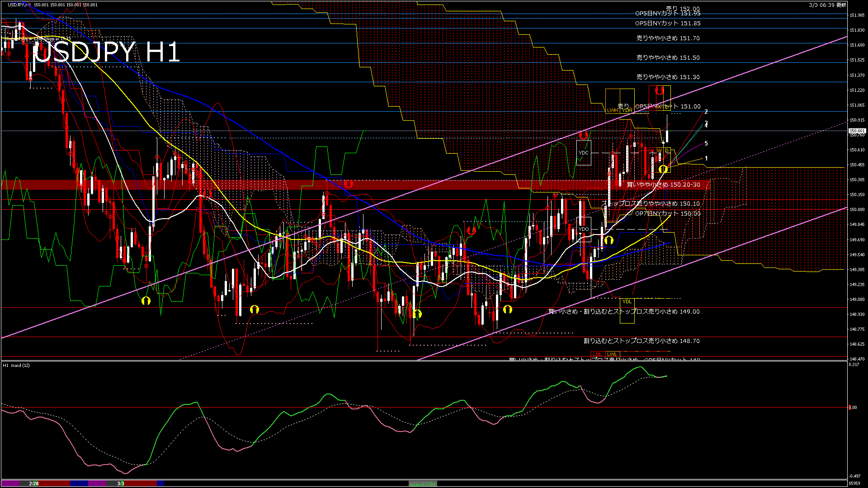Select the YDL marker box
868x488 pixels.
pyautogui.click(x=627, y=301)
